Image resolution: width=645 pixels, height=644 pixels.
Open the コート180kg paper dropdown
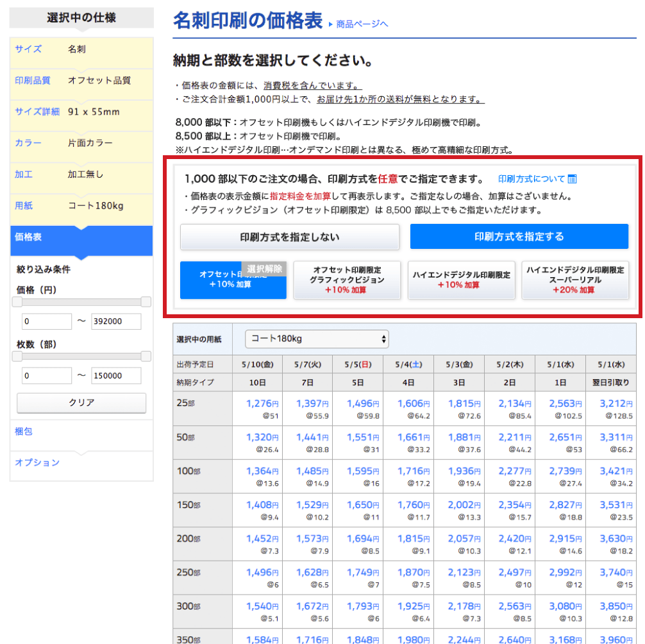pyautogui.click(x=317, y=338)
